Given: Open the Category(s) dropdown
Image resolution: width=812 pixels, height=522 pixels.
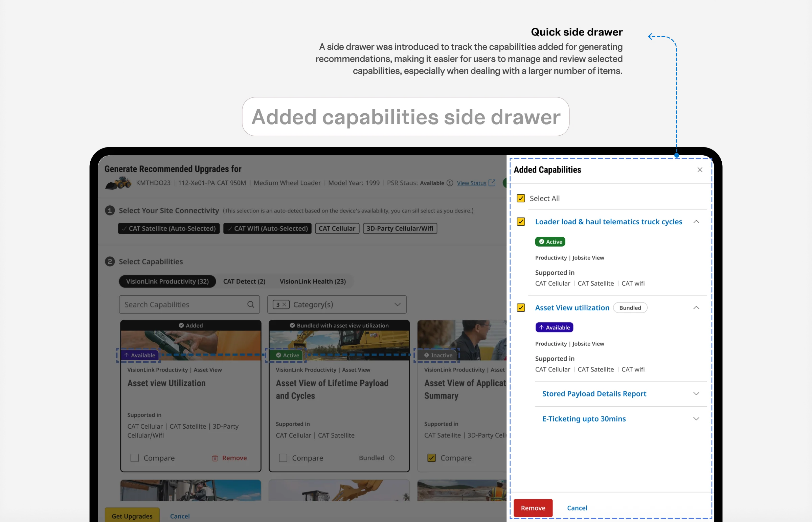Looking at the screenshot, I should (x=337, y=304).
